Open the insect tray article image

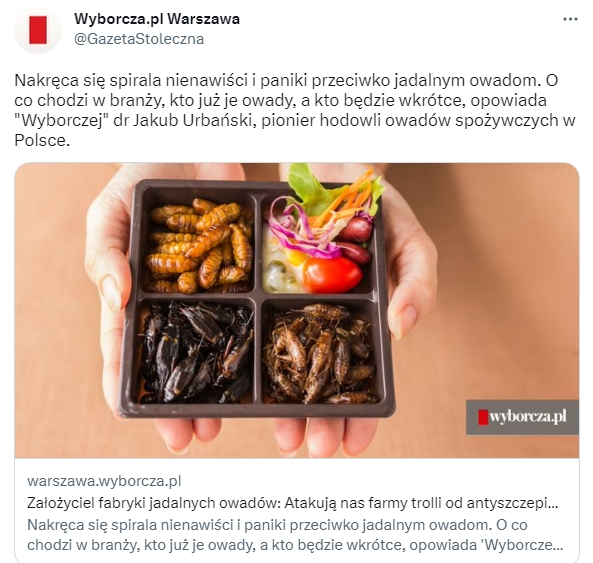(x=297, y=310)
